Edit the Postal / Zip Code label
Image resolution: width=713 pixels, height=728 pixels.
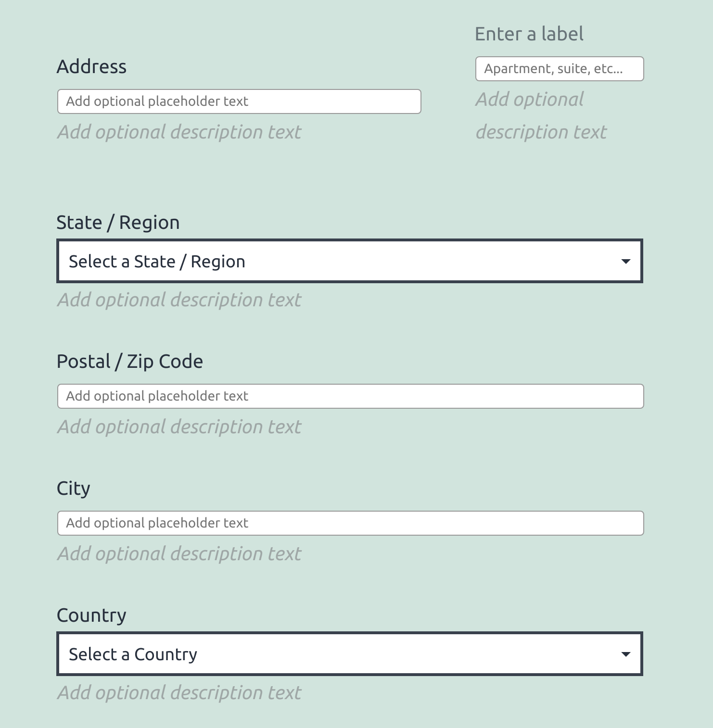pos(130,361)
